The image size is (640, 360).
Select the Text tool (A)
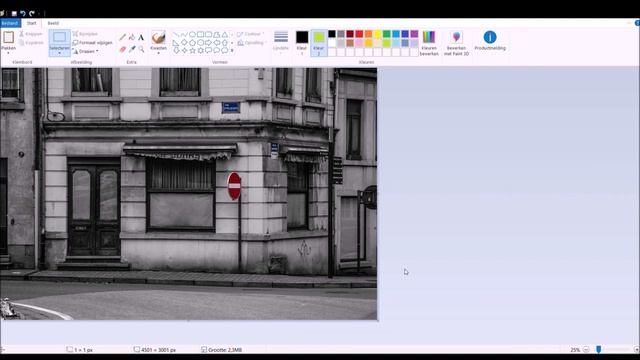click(141, 38)
